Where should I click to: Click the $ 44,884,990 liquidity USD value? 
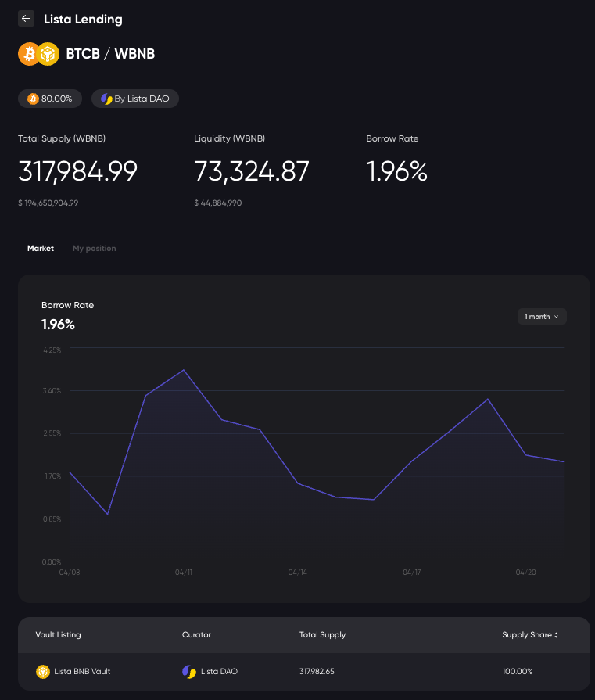click(218, 203)
